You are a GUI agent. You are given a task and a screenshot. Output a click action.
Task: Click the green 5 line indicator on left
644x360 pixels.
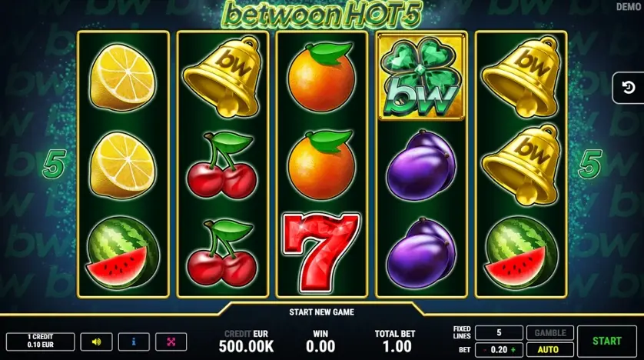pyautogui.click(x=54, y=165)
